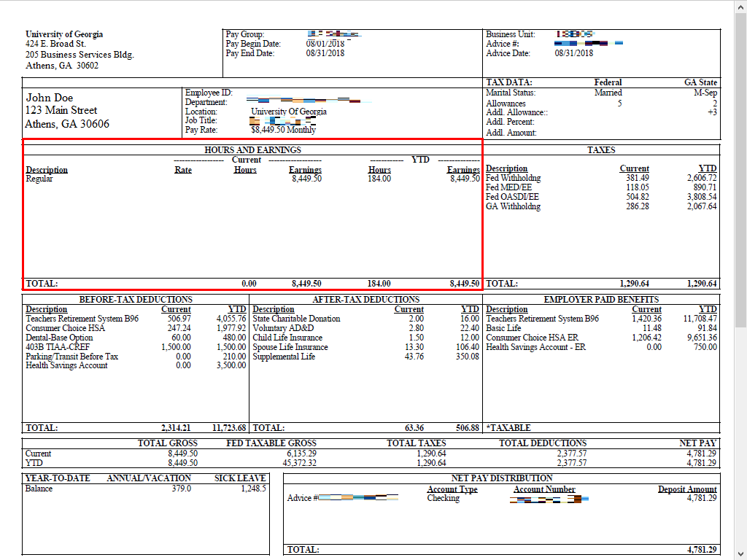Click the GA Withholdng tax row label
Screen dimensions: 747x560
(x=514, y=207)
